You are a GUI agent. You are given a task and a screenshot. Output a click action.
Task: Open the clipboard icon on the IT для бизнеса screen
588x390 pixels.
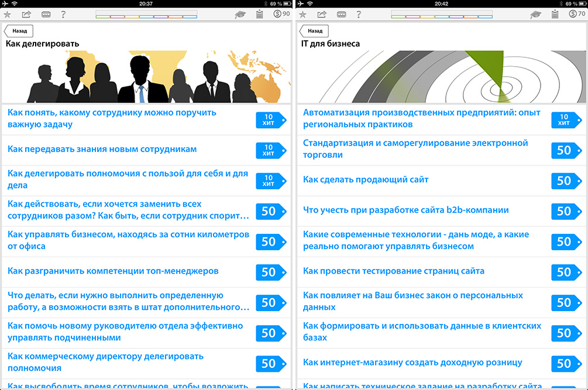[555, 15]
